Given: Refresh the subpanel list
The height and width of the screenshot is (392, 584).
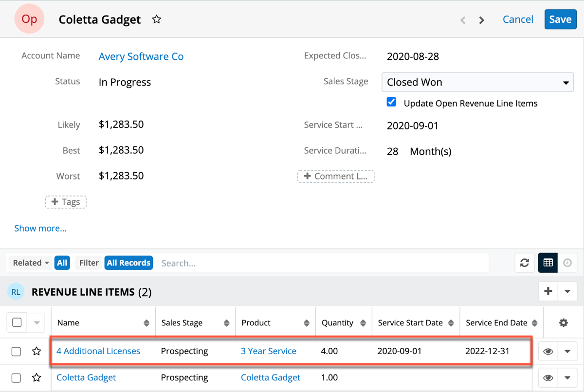Looking at the screenshot, I should (x=525, y=263).
